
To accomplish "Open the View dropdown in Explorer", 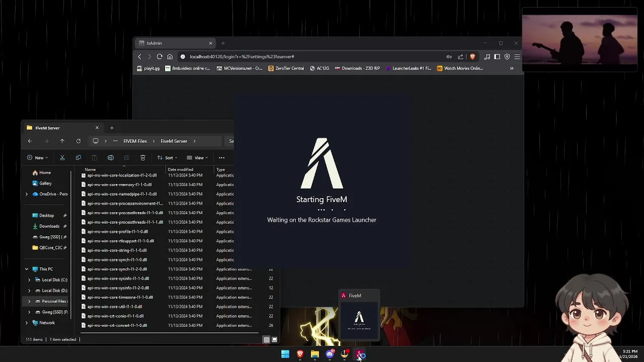I will click(197, 158).
